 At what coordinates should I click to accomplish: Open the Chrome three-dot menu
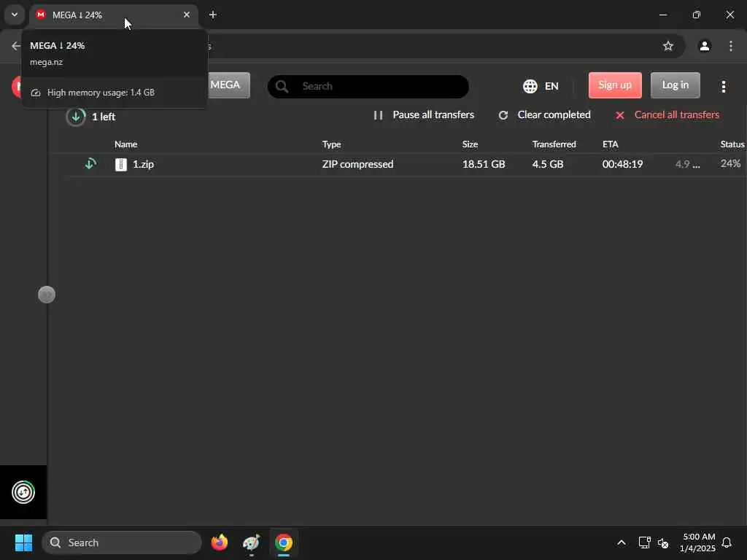tap(731, 46)
